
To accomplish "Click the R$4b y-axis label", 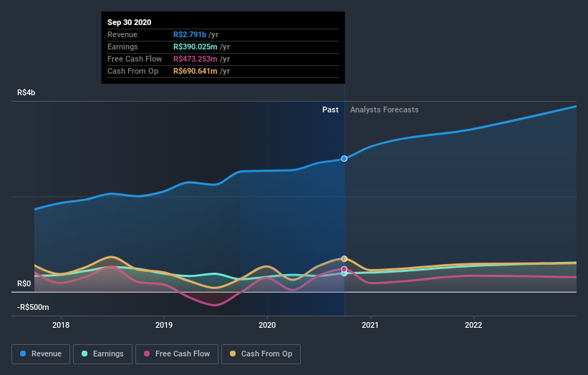I will [26, 92].
